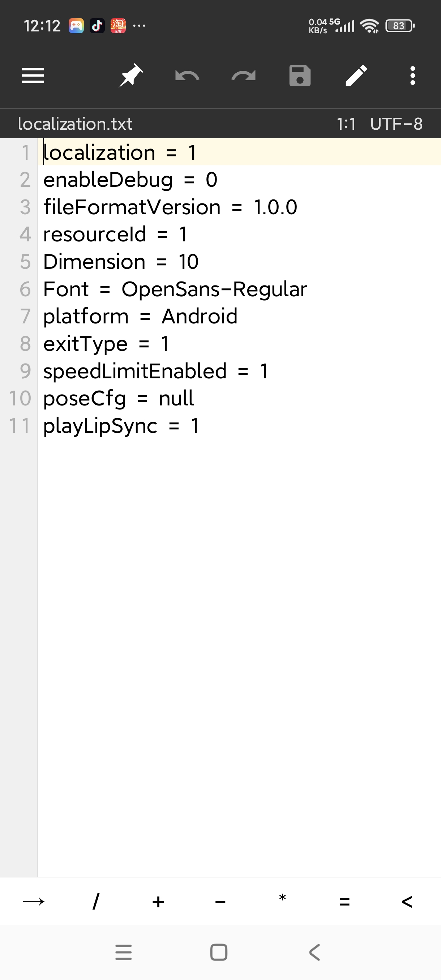Select line number 6 in gutter
Screen dimensions: 441x980
(25, 289)
